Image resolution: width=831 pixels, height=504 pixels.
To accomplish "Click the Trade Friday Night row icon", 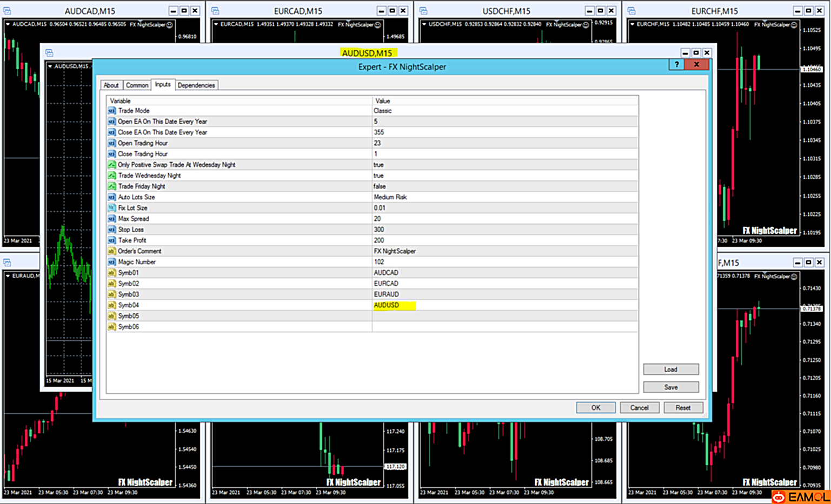I will (x=112, y=186).
